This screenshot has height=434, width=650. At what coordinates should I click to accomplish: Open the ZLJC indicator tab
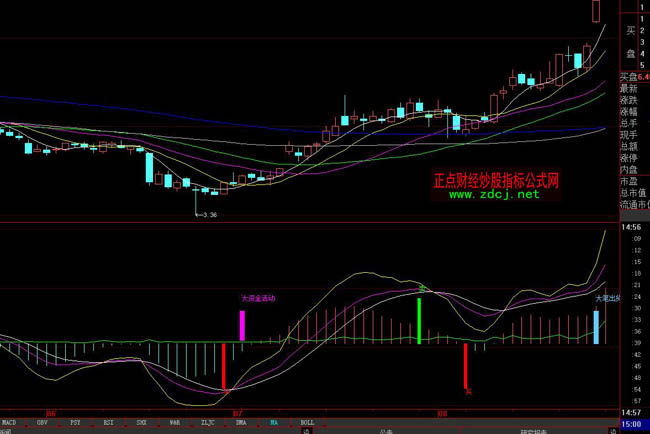click(207, 423)
